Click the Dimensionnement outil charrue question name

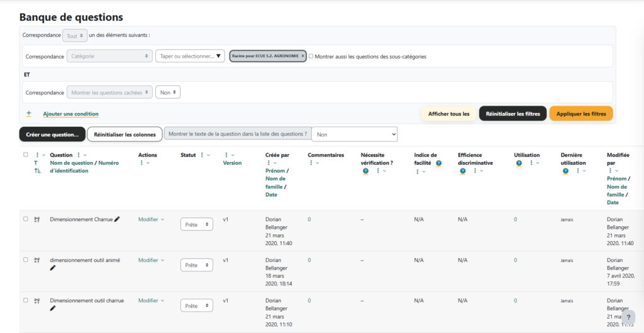click(x=87, y=300)
